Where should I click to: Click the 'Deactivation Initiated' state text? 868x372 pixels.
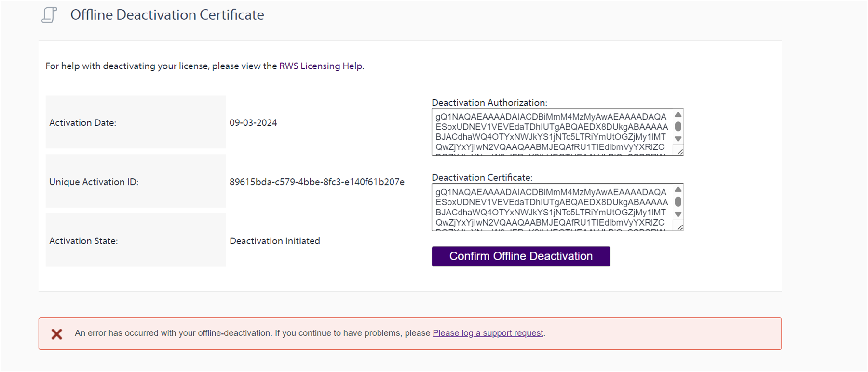275,241
